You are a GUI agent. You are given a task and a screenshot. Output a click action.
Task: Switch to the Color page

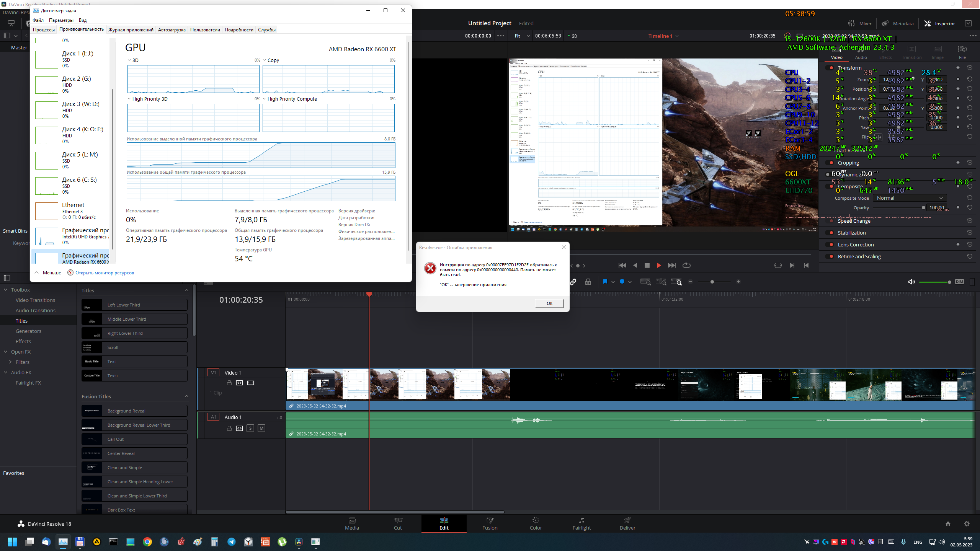[x=536, y=523]
